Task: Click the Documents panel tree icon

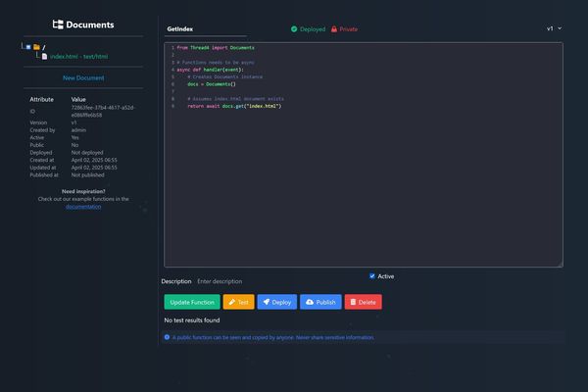Action: 58,24
